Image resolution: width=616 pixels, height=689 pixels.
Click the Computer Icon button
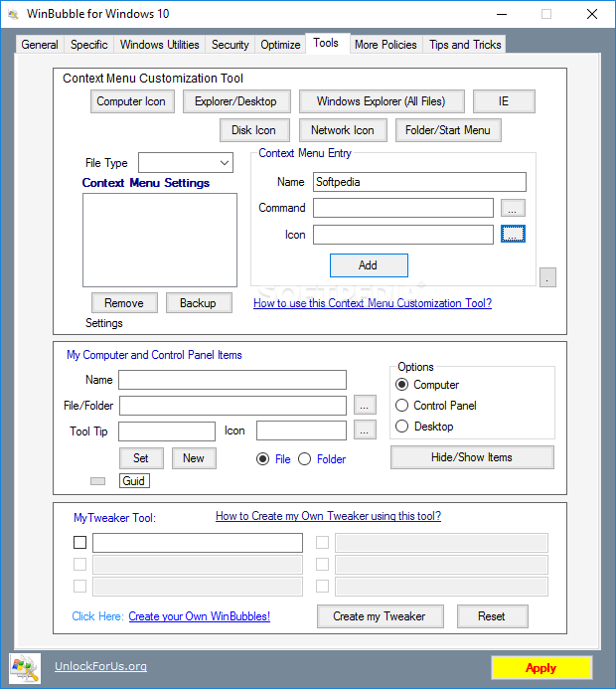click(132, 101)
